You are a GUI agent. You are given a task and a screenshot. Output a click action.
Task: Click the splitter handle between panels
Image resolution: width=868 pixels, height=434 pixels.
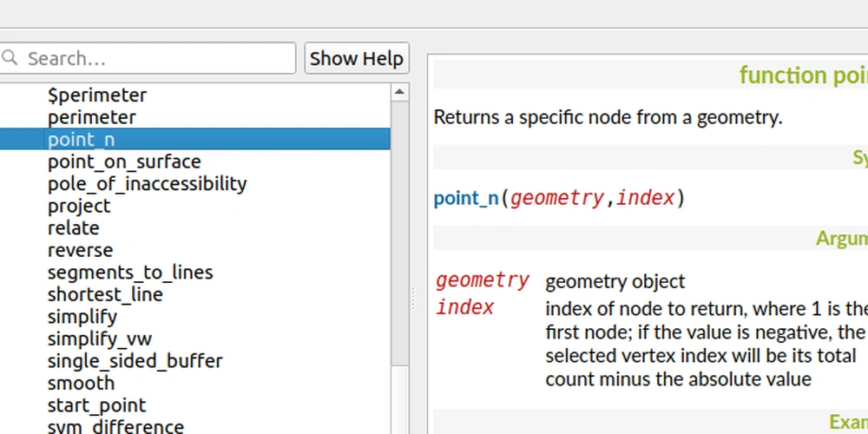pos(412,299)
